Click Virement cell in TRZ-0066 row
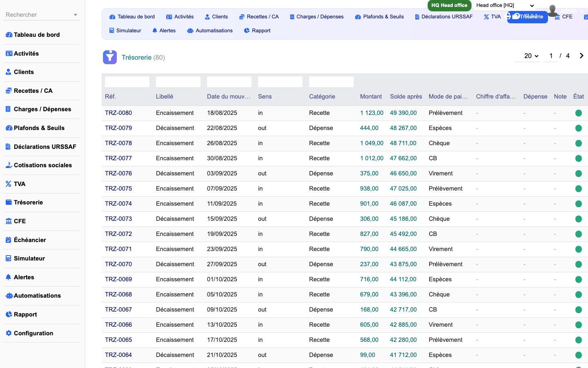 (x=441, y=325)
